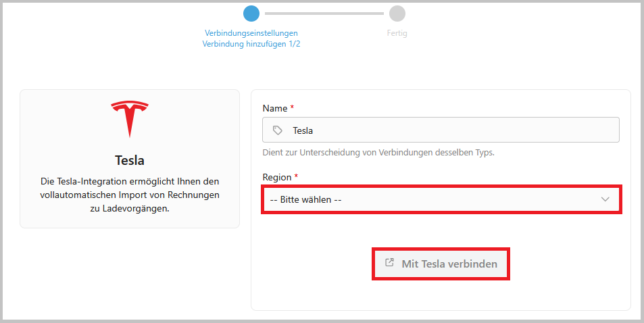Click the Tesla logo icon
This screenshot has height=323, width=644.
click(x=130, y=119)
